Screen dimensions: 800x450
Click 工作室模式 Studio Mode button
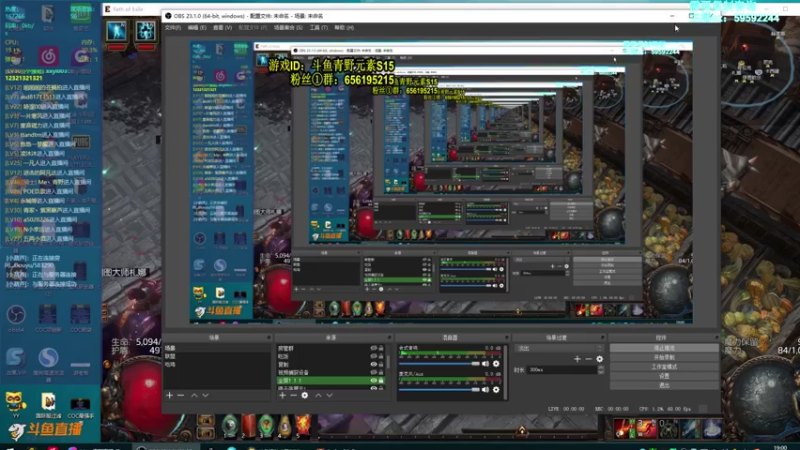pyautogui.click(x=664, y=366)
